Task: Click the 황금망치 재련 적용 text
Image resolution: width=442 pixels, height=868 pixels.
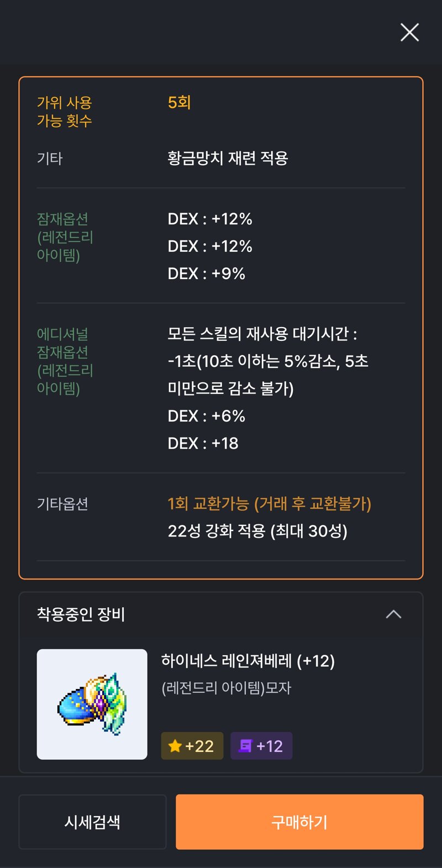Action: 228,159
